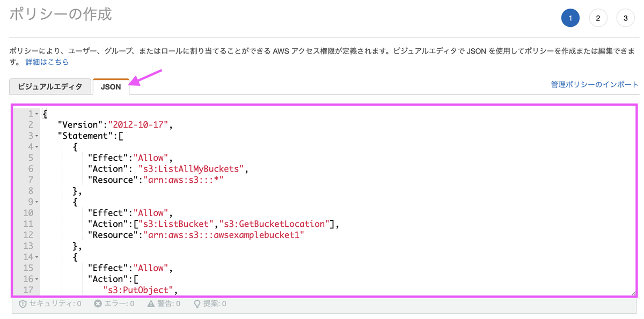Click the "s3:PutObject" action on line 17
The height and width of the screenshot is (319, 644).
140,290
